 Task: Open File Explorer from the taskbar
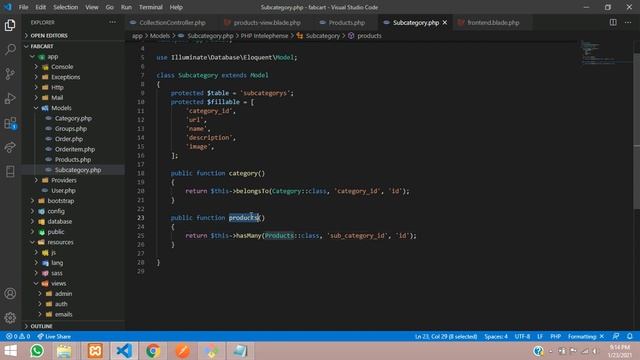[64, 351]
